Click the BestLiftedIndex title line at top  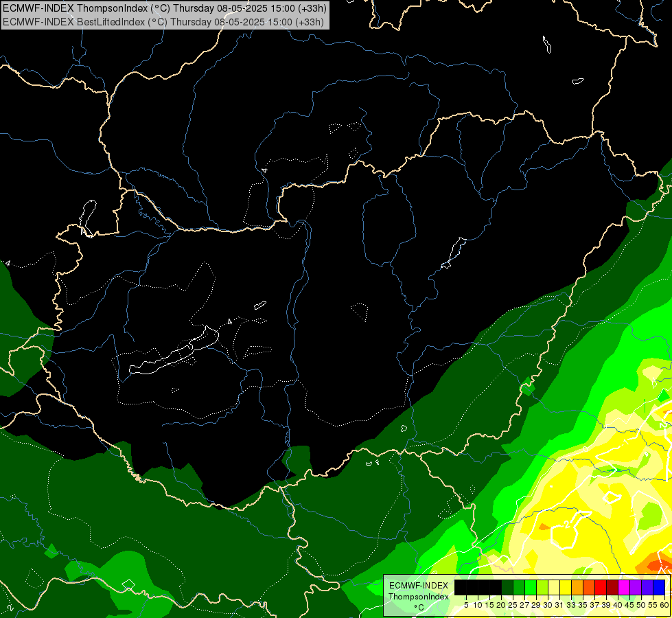point(163,22)
